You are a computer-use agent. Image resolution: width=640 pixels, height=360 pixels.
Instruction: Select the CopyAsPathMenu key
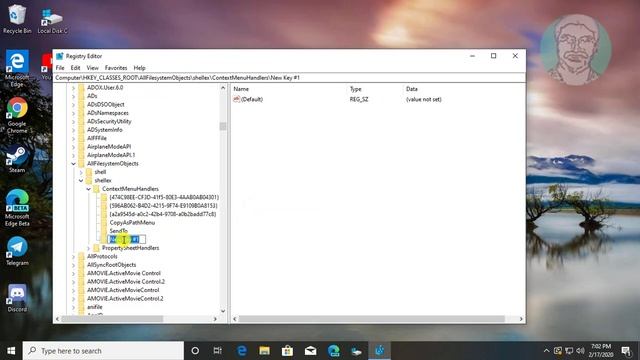(132, 222)
